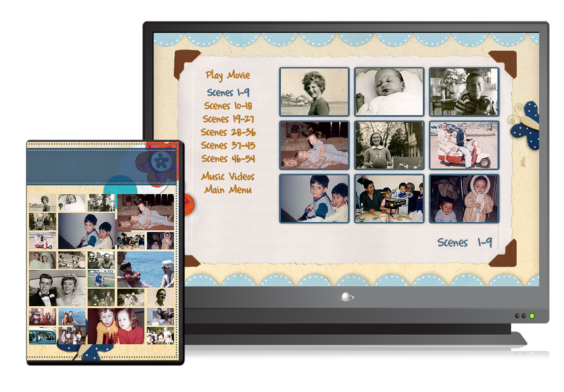Viewport: 564px width, 392px height.
Task: Select Play Movie in the DVD menu
Action: 228,75
